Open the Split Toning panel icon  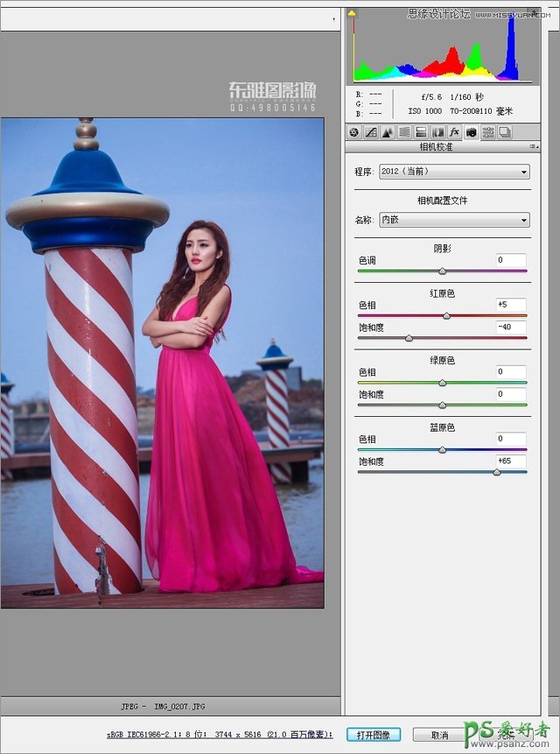point(421,132)
